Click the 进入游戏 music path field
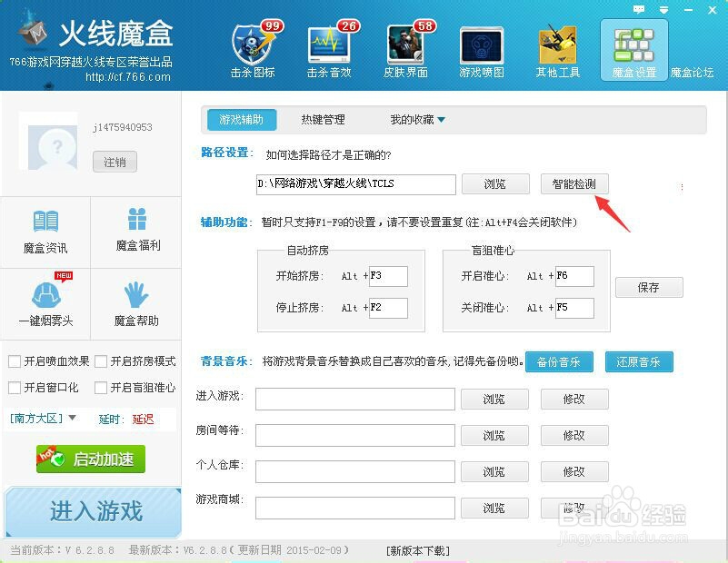This screenshot has height=563, width=728. [x=355, y=399]
